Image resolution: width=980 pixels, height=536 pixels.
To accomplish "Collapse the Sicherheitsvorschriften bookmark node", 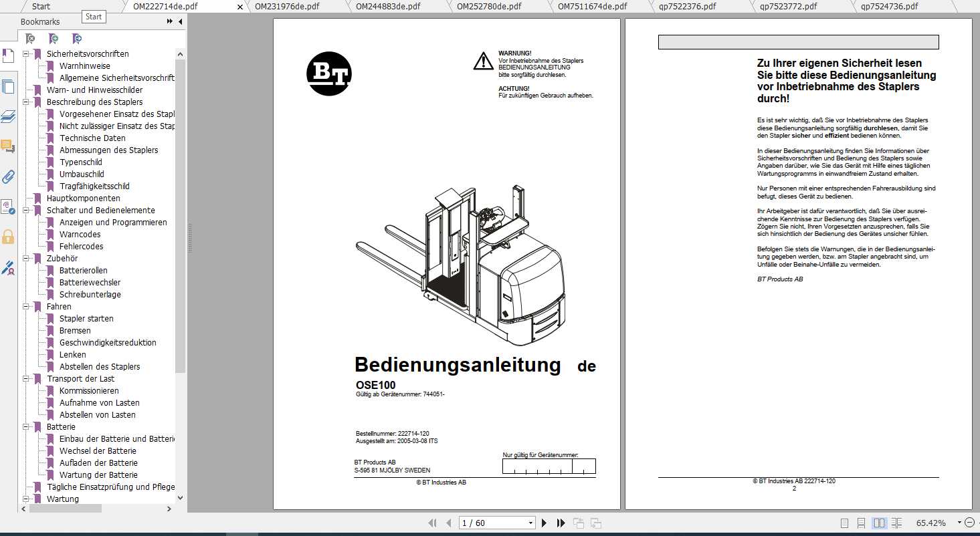I will pos(27,54).
